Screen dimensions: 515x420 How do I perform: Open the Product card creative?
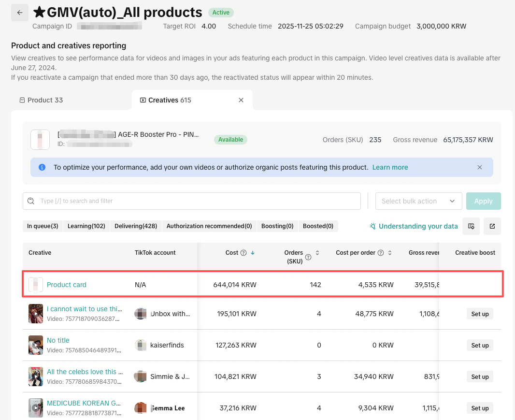[x=67, y=285]
